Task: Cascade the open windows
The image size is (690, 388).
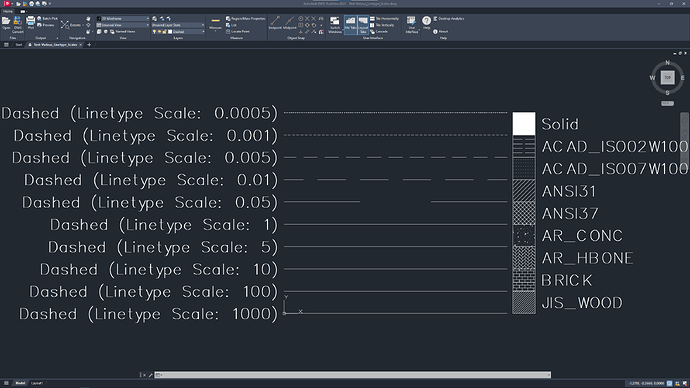Action: 379,31
